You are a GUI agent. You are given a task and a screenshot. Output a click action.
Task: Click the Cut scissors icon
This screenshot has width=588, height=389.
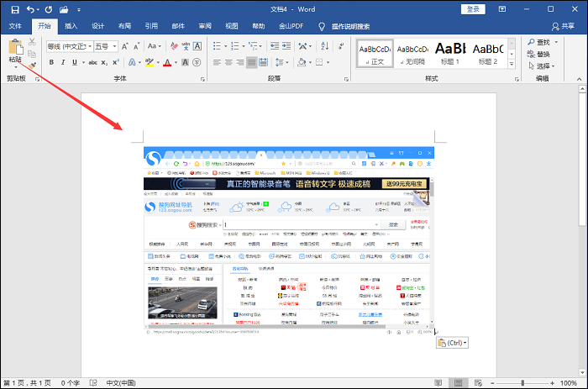(32, 42)
